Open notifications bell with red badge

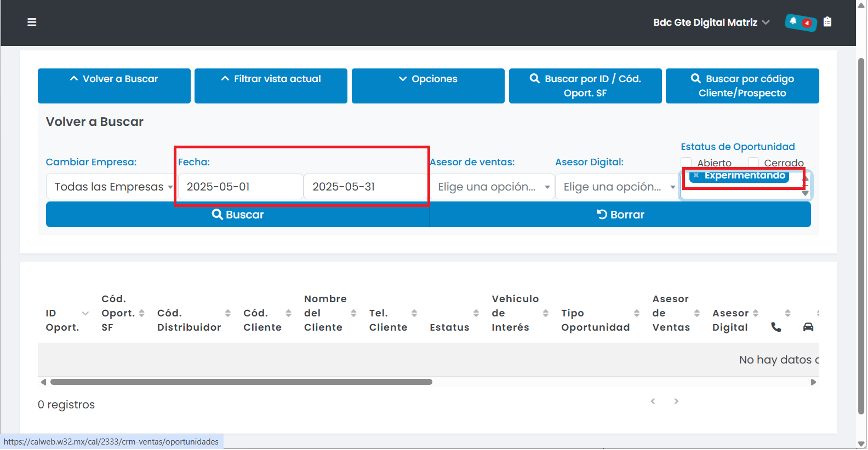(801, 22)
